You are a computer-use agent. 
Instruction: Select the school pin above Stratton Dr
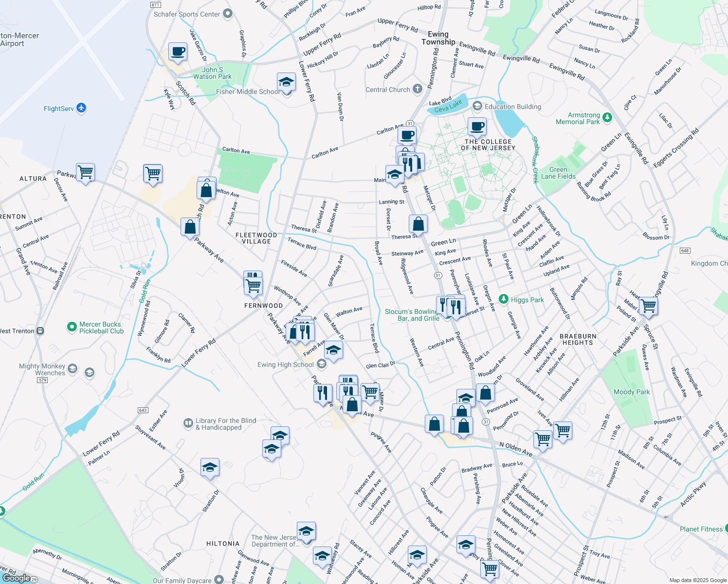coord(210,469)
